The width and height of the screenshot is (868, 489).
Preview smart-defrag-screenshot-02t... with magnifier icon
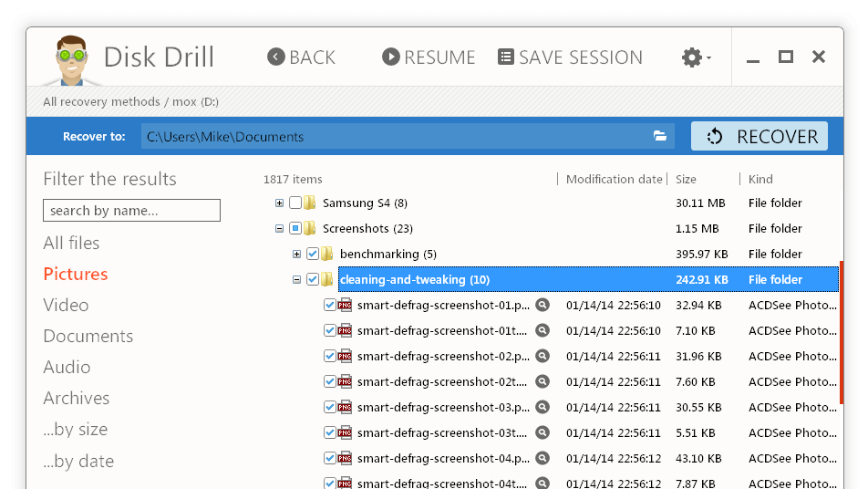[x=542, y=381]
